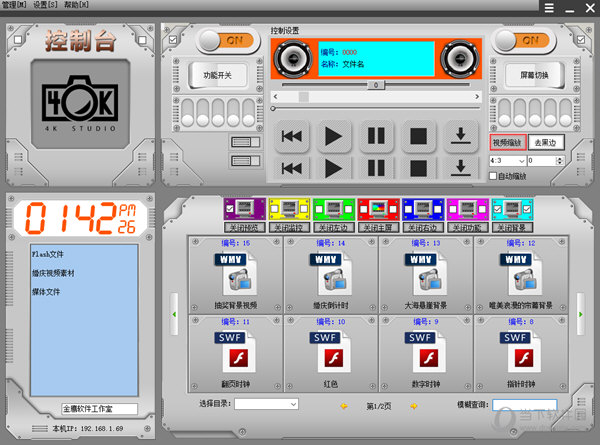Click the 功能开关 button

217,75
